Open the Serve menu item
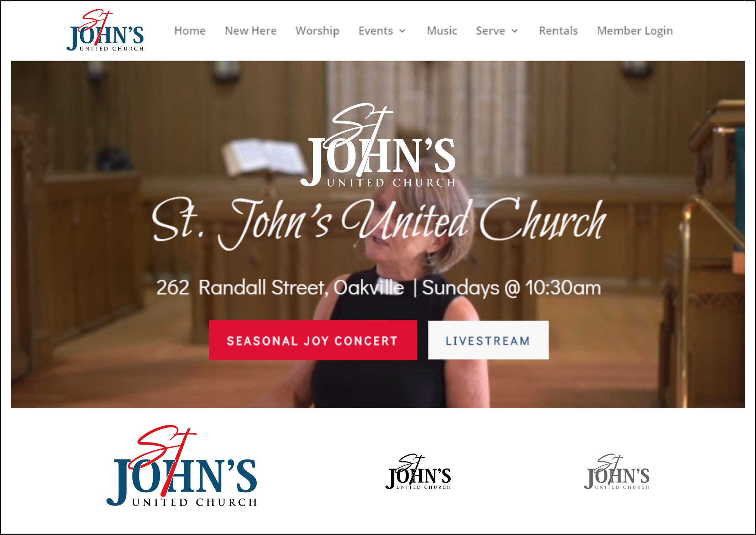756x535 pixels. coord(490,31)
